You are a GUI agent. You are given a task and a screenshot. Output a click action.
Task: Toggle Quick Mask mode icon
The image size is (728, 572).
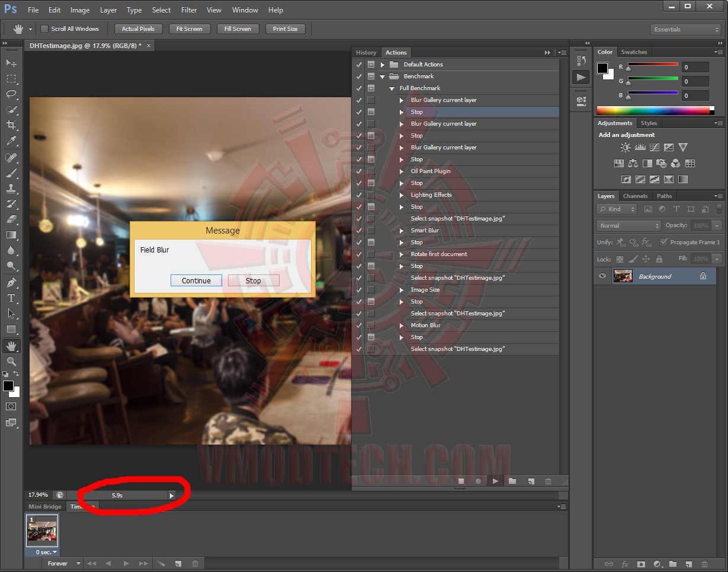pyautogui.click(x=11, y=407)
